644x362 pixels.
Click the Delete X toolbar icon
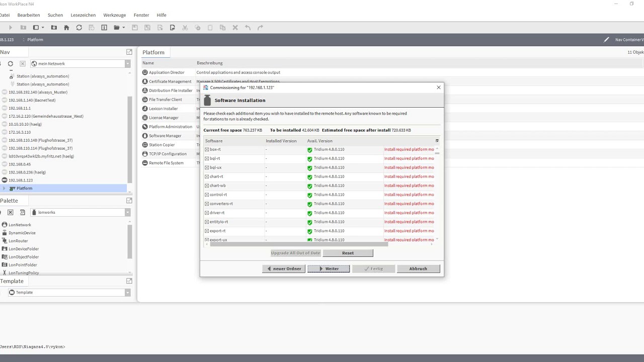tap(235, 28)
